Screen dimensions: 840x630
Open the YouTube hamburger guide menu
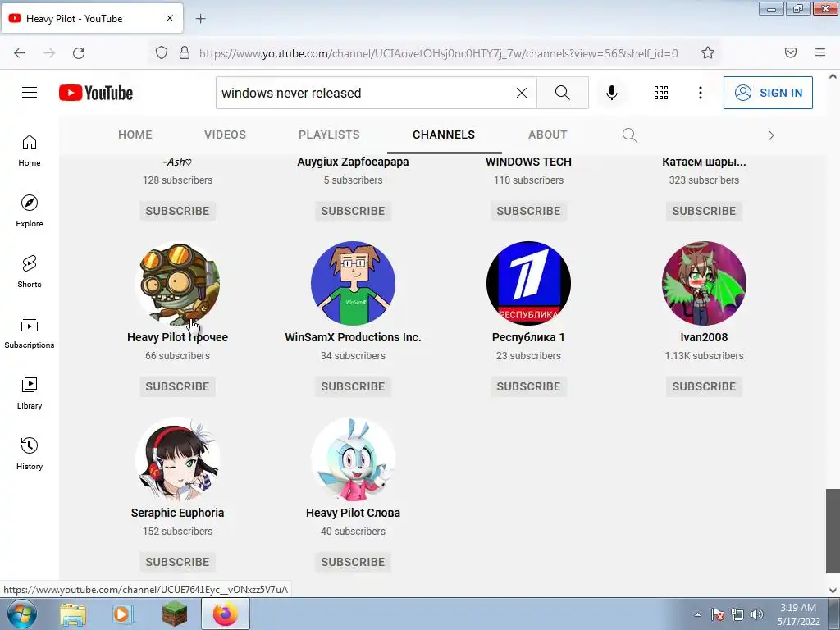pos(30,93)
